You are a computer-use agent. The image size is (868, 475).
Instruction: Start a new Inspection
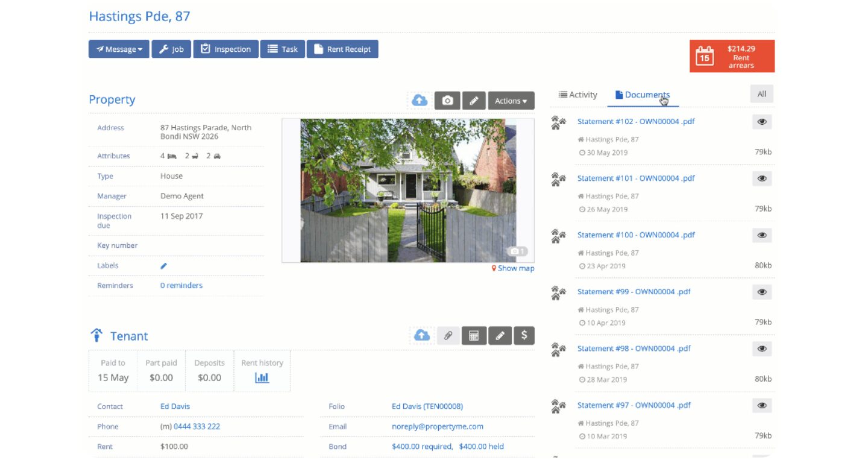tap(225, 49)
